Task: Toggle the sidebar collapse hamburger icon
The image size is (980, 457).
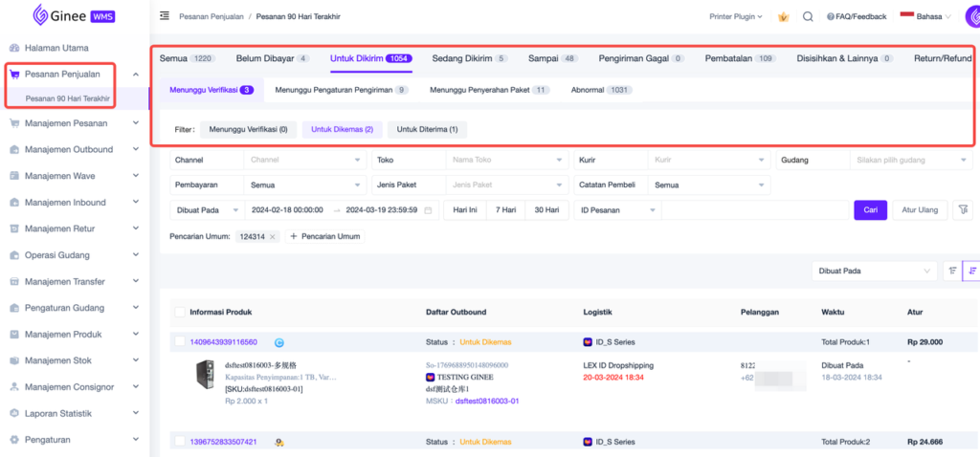Action: [165, 16]
